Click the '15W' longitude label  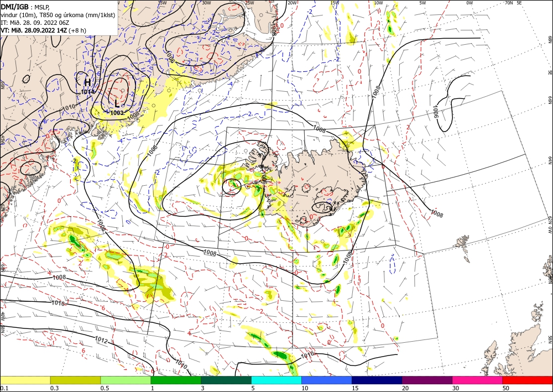[x=335, y=3]
